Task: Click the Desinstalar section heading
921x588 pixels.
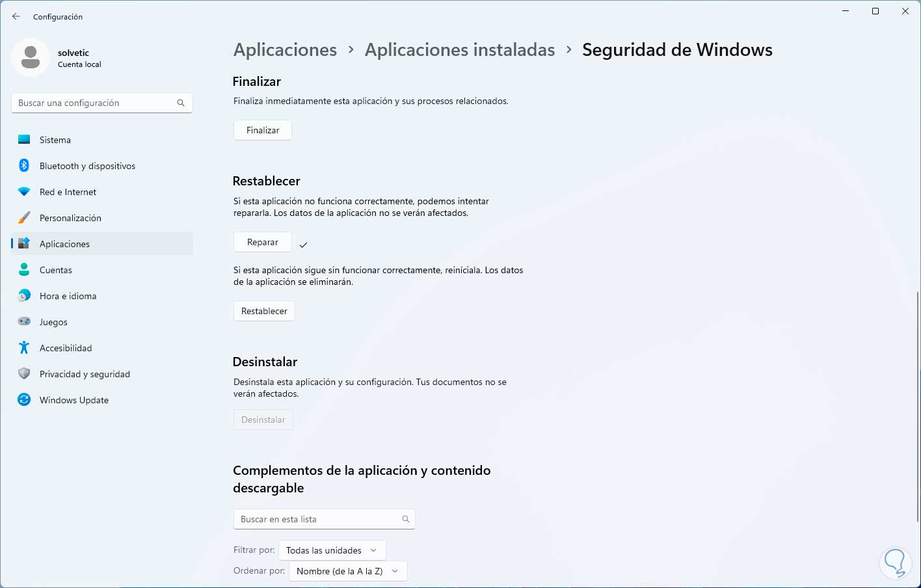Action: point(265,362)
